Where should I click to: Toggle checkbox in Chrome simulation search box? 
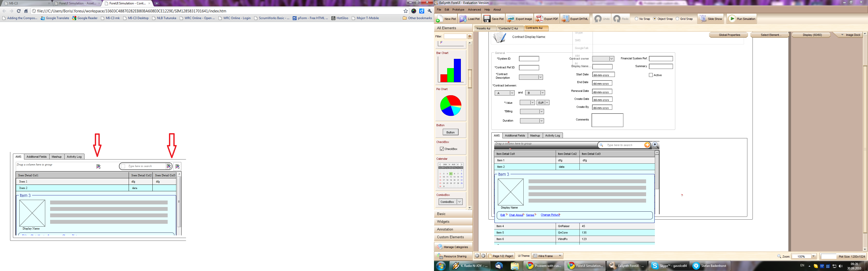(x=123, y=166)
